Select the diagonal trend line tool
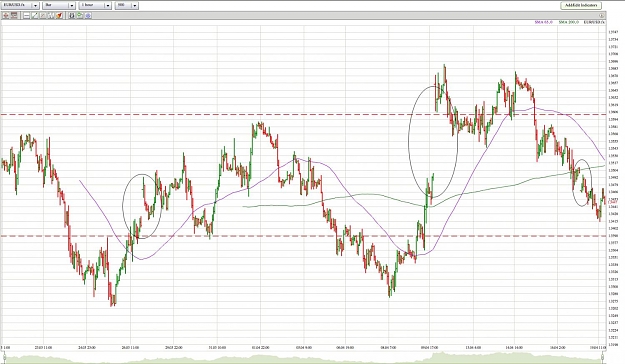 click(x=35, y=16)
